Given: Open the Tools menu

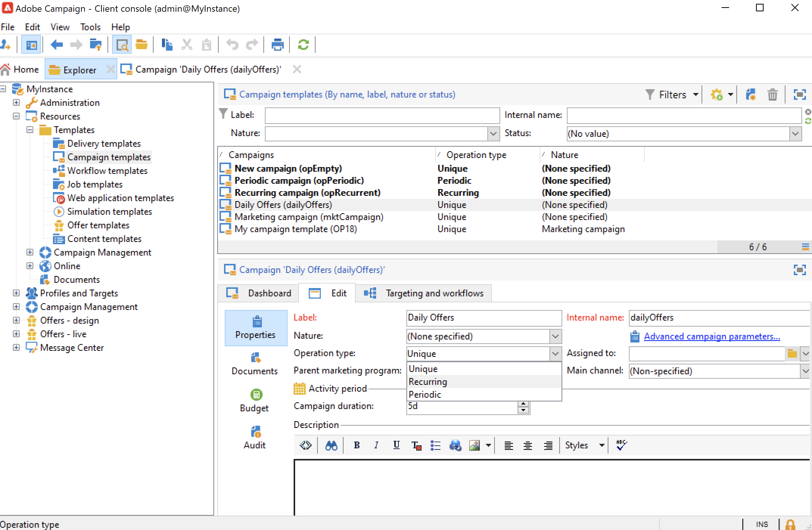Looking at the screenshot, I should tap(90, 27).
